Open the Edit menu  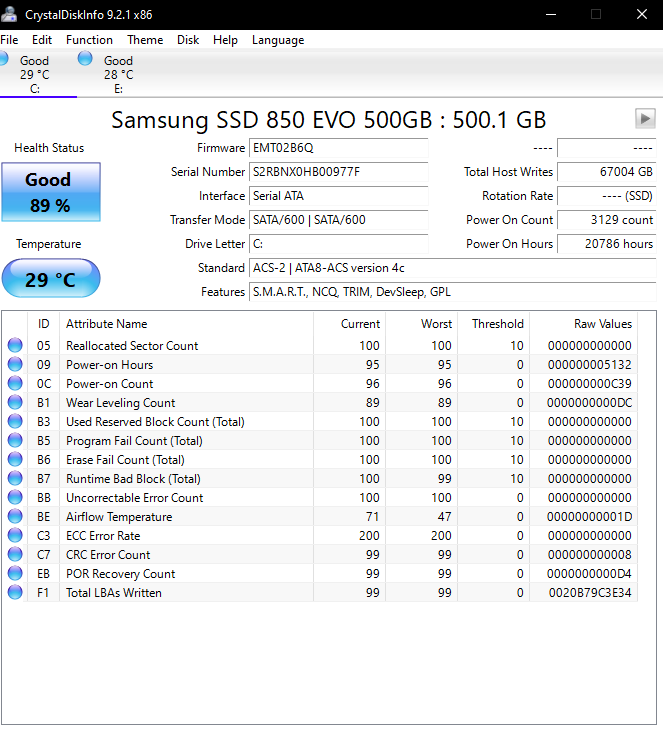[42, 40]
